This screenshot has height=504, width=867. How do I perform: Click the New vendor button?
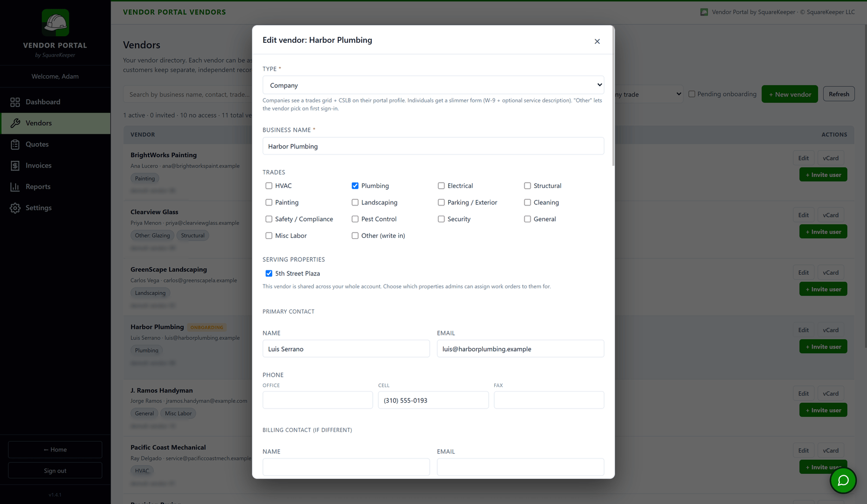click(790, 94)
